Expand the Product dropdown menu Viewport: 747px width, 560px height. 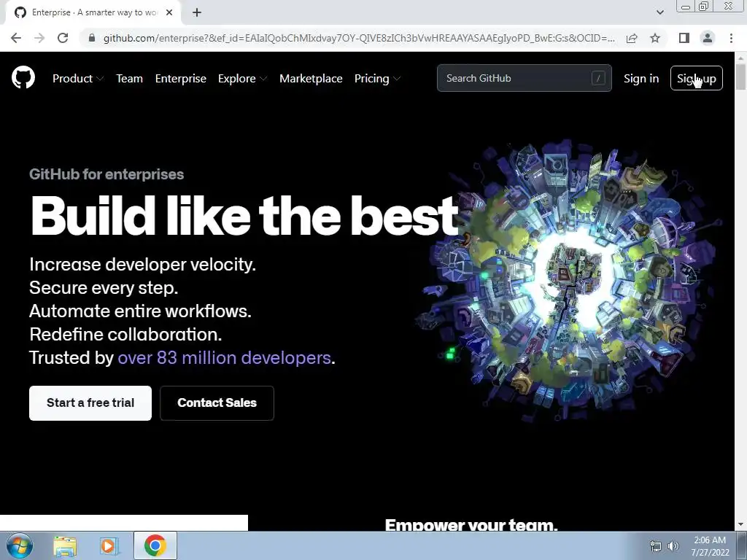77,79
